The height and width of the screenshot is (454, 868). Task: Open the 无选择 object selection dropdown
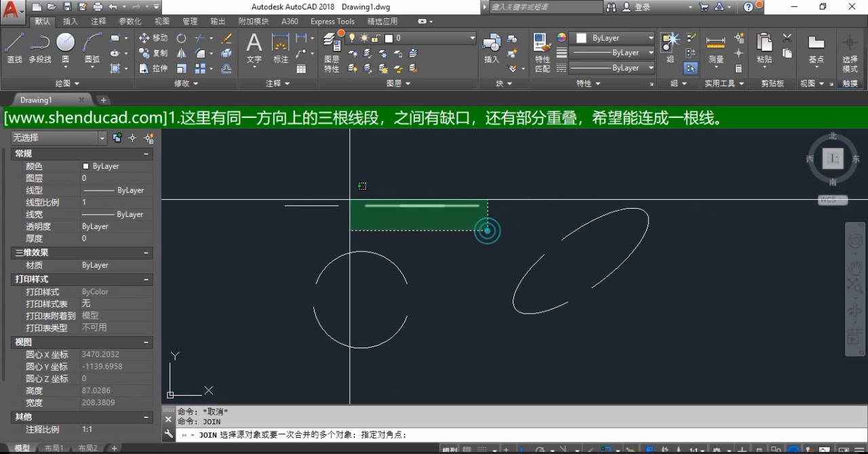(x=102, y=138)
